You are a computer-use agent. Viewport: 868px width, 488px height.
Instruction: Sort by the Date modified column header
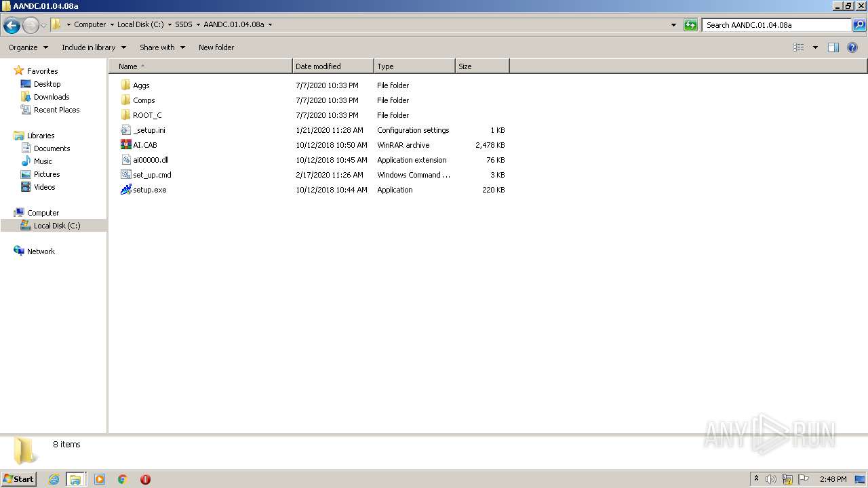tap(333, 66)
